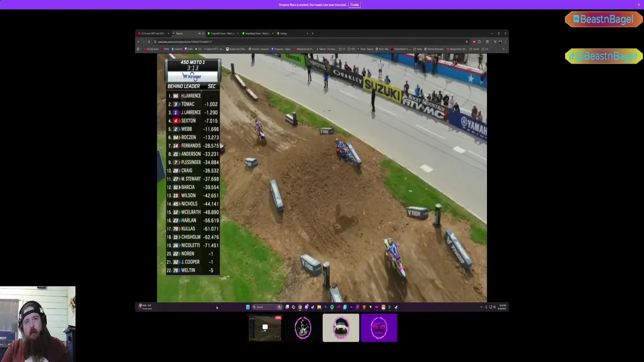Open the Twitch bookmark
644x362 pixels.
point(189,49)
